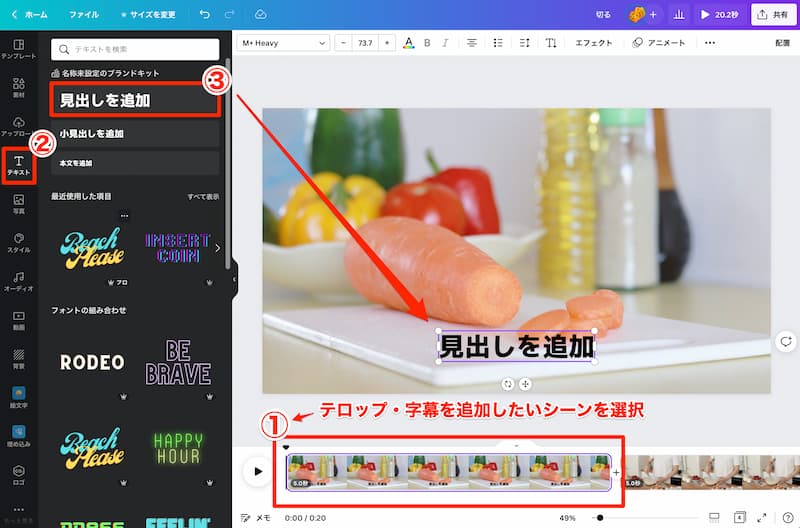This screenshot has height=528, width=800.
Task: Select the INSERT COIN text style
Action: pos(178,248)
